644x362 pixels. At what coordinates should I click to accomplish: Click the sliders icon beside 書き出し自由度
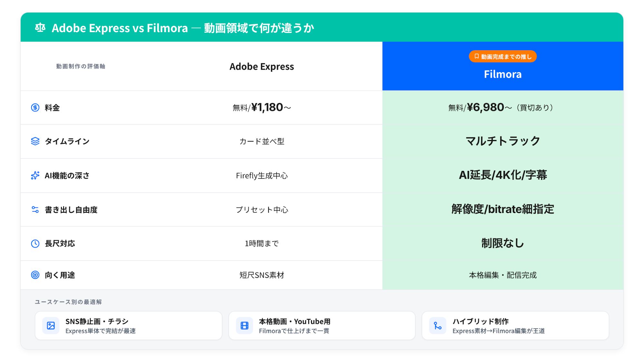[35, 209]
